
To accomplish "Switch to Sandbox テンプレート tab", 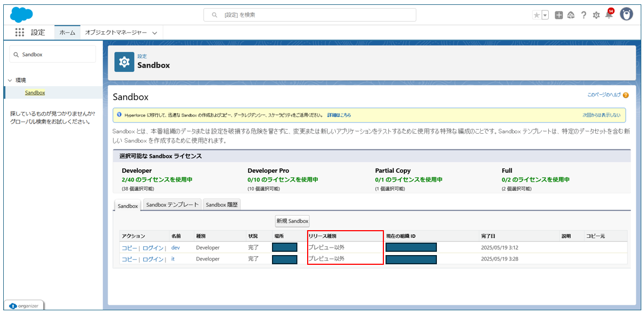I will 172,204.
